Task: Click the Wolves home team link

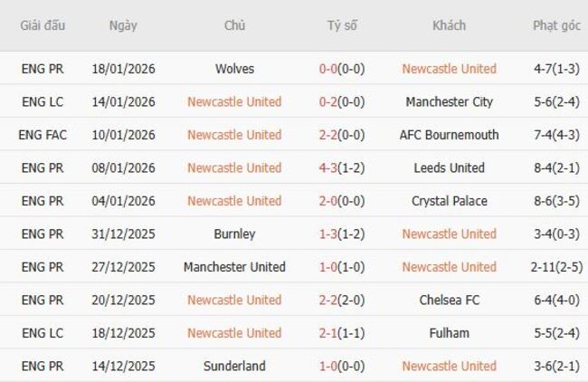Action: [x=234, y=69]
